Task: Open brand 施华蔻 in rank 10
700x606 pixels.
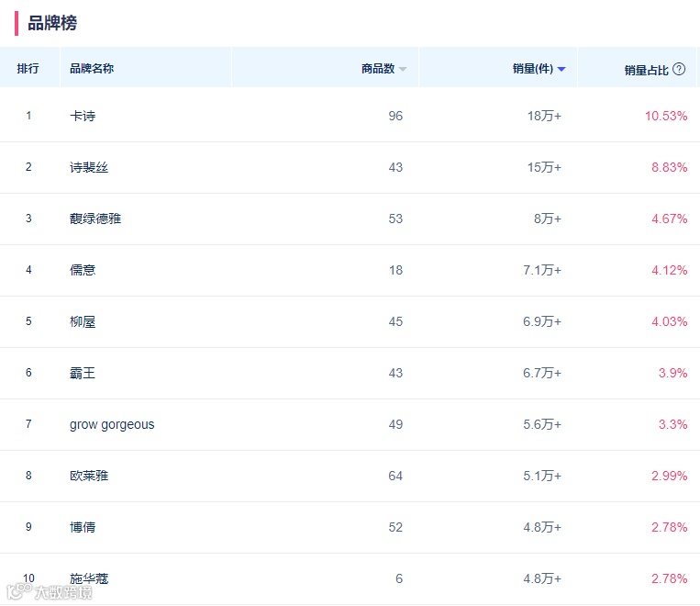Action: pyautogui.click(x=89, y=578)
